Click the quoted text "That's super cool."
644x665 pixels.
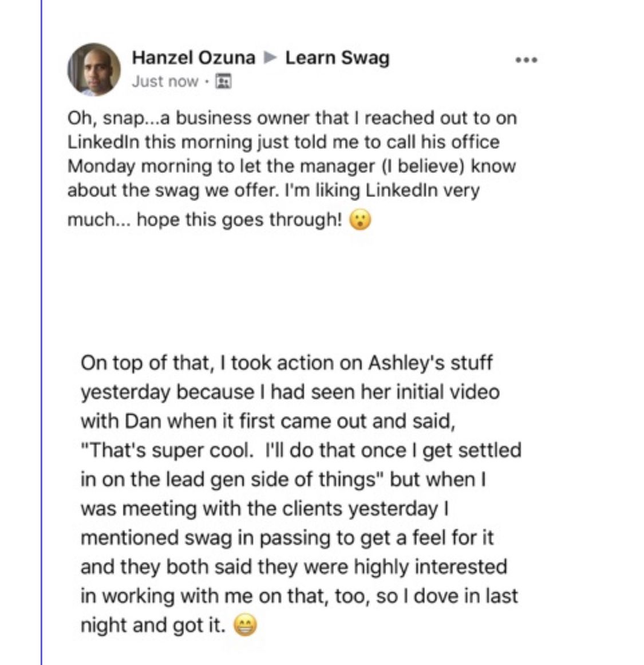click(167, 451)
